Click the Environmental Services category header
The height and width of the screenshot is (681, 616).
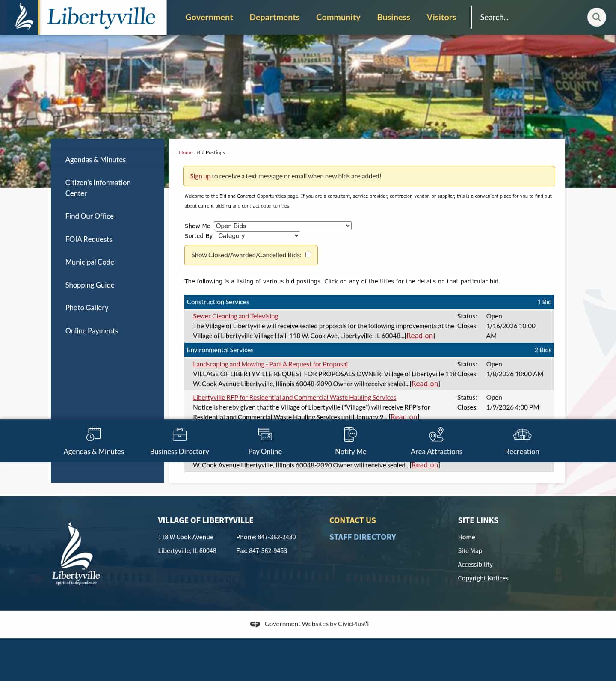click(x=369, y=350)
